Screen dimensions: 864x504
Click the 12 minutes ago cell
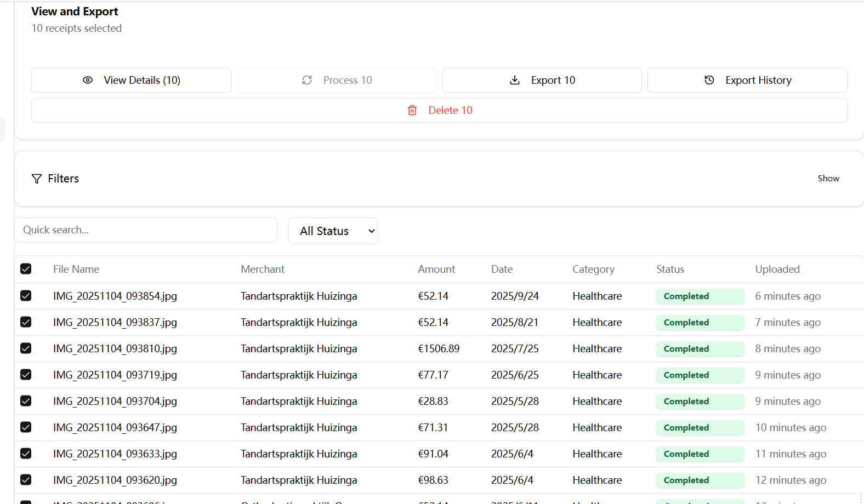click(x=791, y=480)
